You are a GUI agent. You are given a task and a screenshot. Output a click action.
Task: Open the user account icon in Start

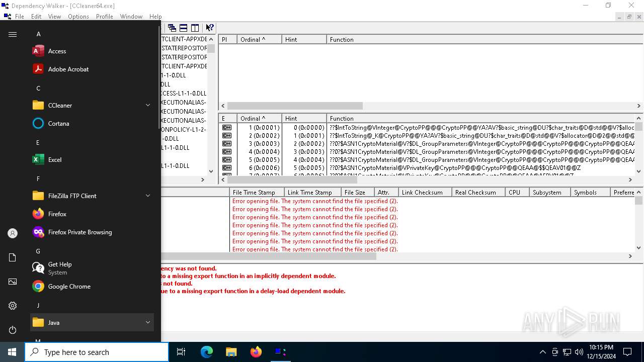13,233
